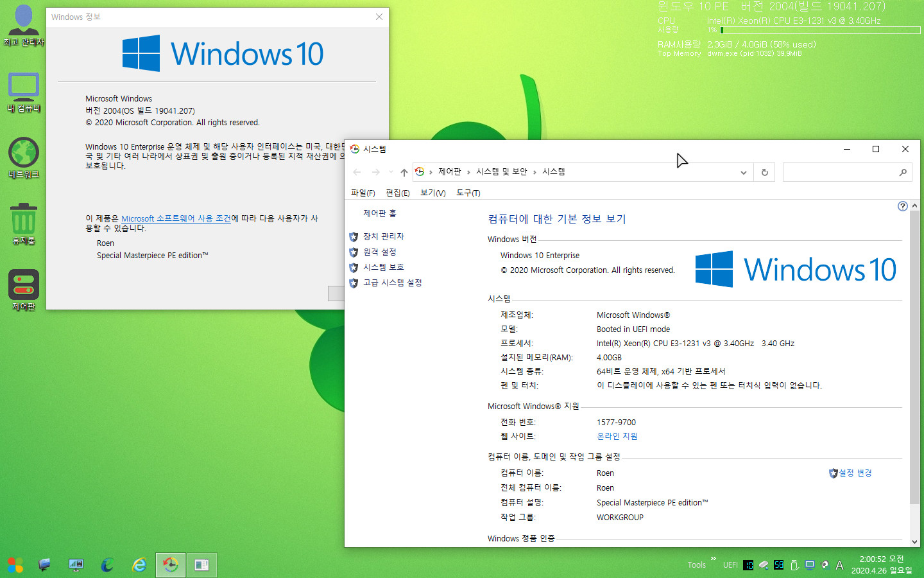The height and width of the screenshot is (578, 924).
Task: Click the search magnifier icon
Action: coord(903,172)
